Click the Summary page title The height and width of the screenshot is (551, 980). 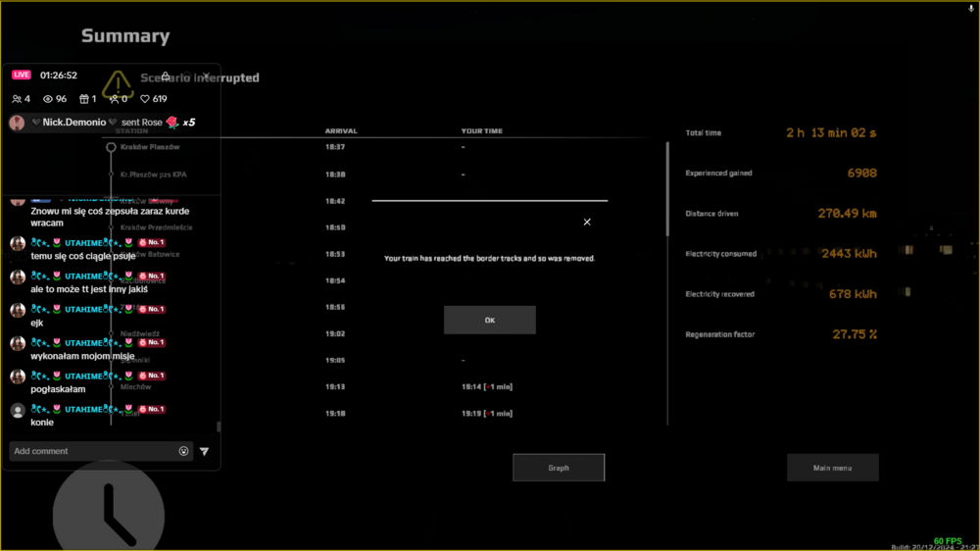click(125, 35)
